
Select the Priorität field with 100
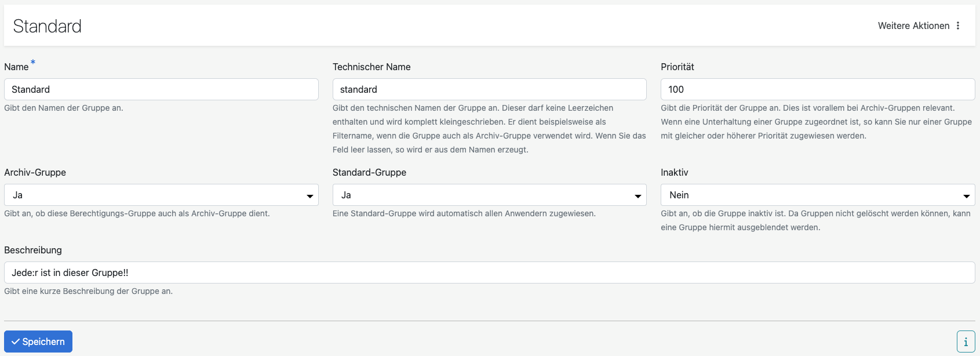pyautogui.click(x=817, y=89)
